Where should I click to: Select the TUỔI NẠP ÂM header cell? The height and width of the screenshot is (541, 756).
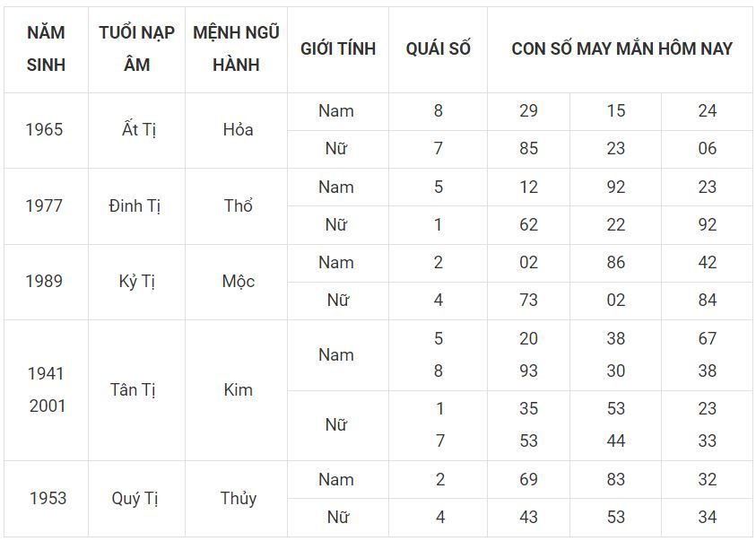click(137, 49)
